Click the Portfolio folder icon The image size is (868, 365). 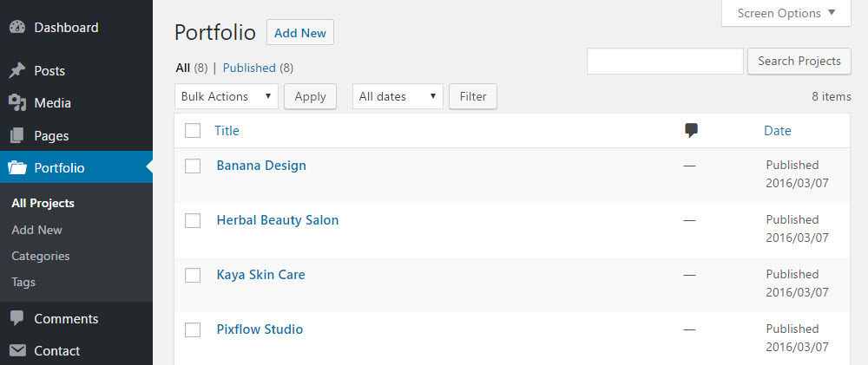coord(17,168)
